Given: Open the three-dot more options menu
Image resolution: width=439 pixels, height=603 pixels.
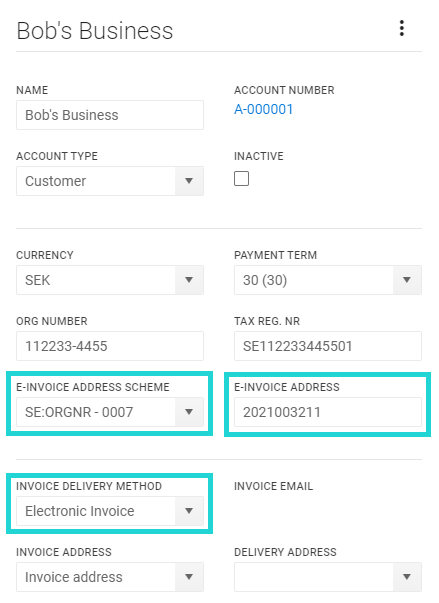Looking at the screenshot, I should (x=402, y=28).
